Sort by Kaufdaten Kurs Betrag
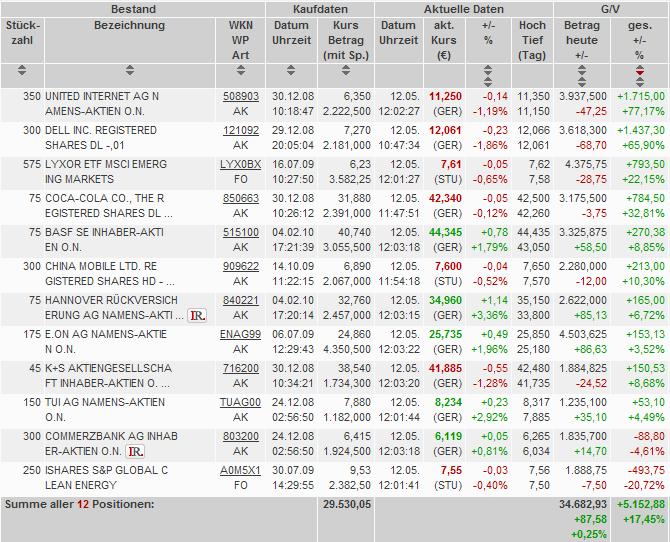 point(346,71)
